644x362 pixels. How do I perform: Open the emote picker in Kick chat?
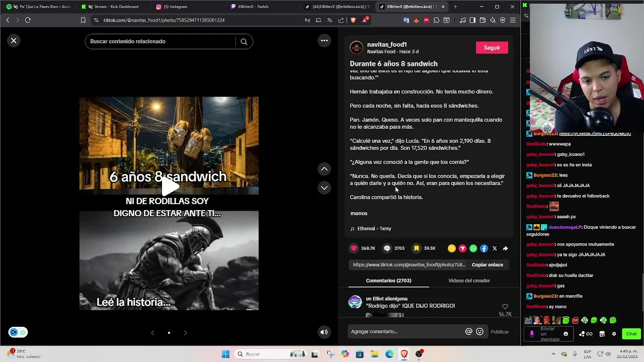pos(566,334)
